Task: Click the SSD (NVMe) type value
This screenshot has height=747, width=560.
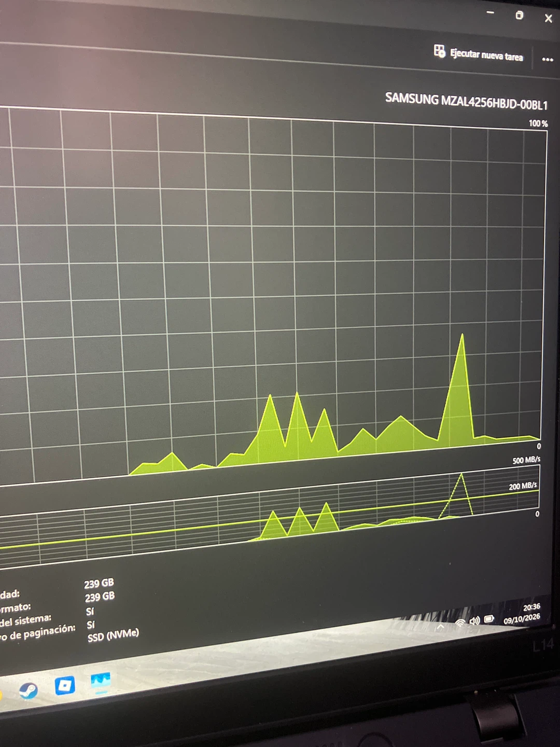Action: pos(113,634)
